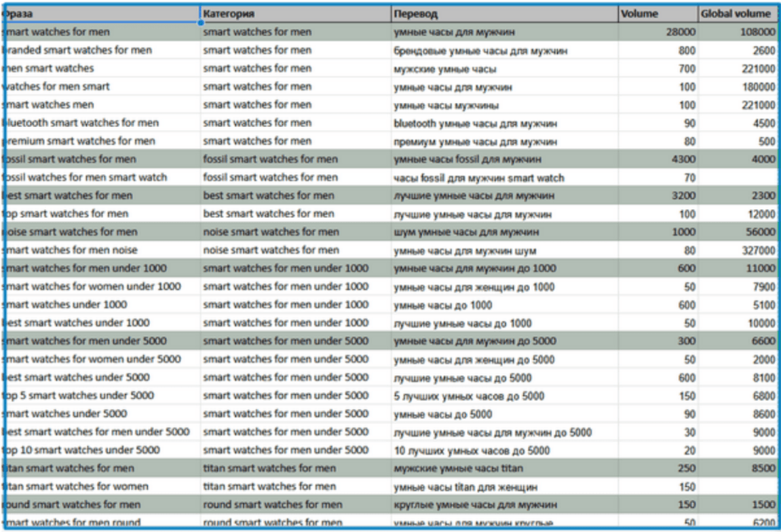Click translation cell 'умные часы мужчины'

point(505,104)
